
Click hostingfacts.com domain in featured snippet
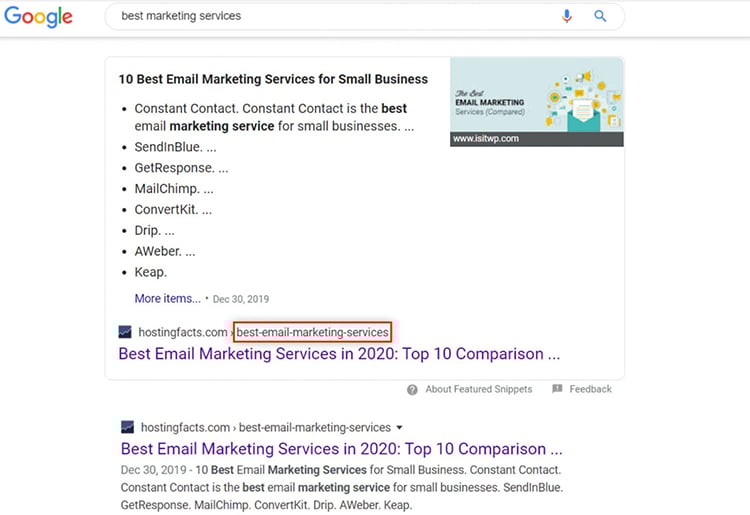[183, 331]
